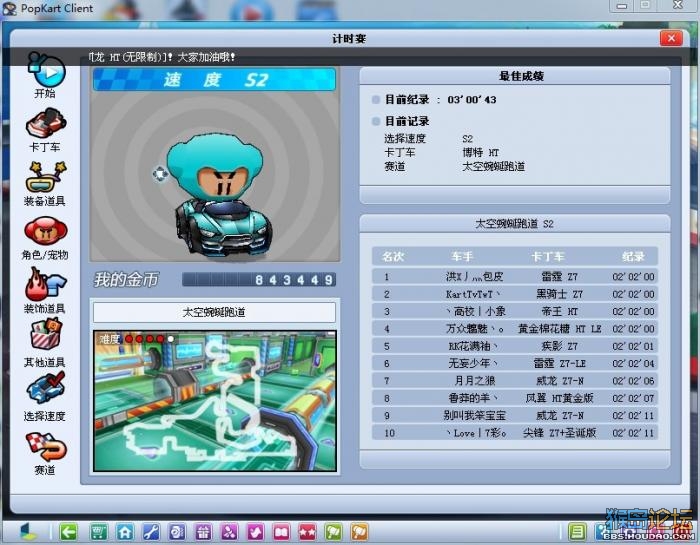700x545 pixels.
Task: Select ranking row 6 无妄少年
Action: click(514, 363)
